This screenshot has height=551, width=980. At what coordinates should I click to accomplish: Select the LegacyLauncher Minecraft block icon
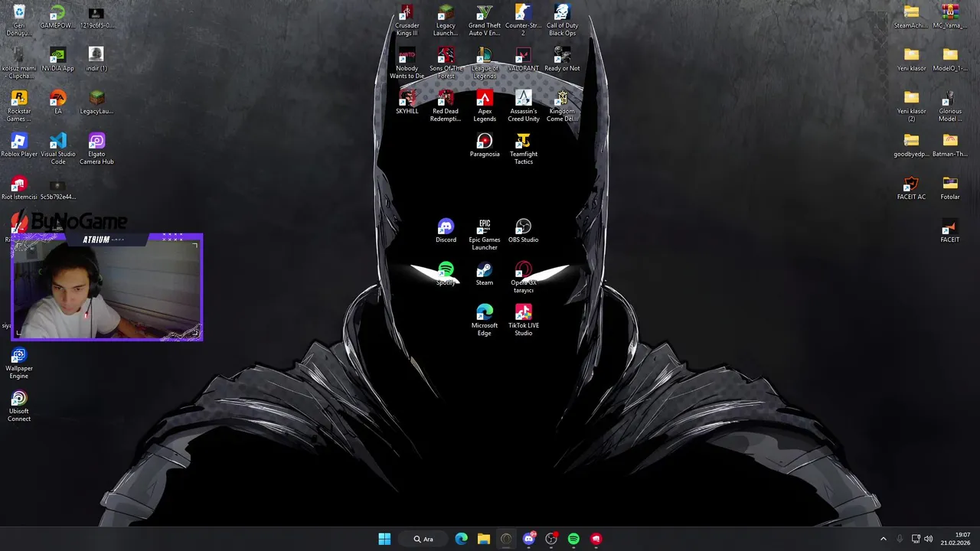[96, 102]
